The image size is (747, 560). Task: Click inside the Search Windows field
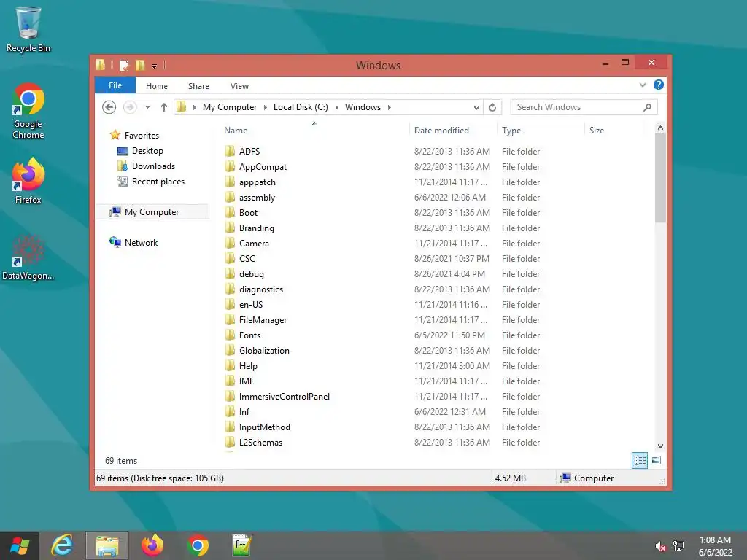pos(576,107)
